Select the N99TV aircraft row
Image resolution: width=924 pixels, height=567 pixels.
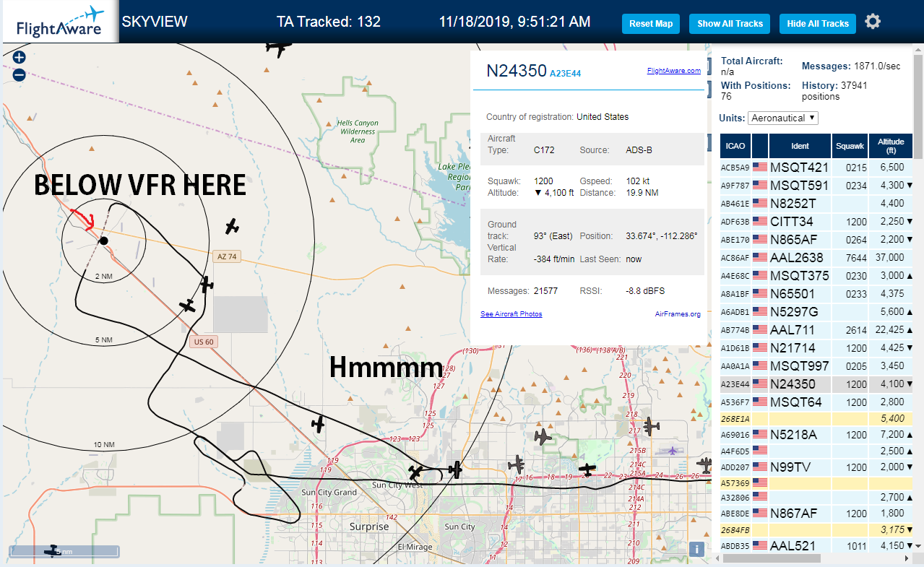[816, 467]
